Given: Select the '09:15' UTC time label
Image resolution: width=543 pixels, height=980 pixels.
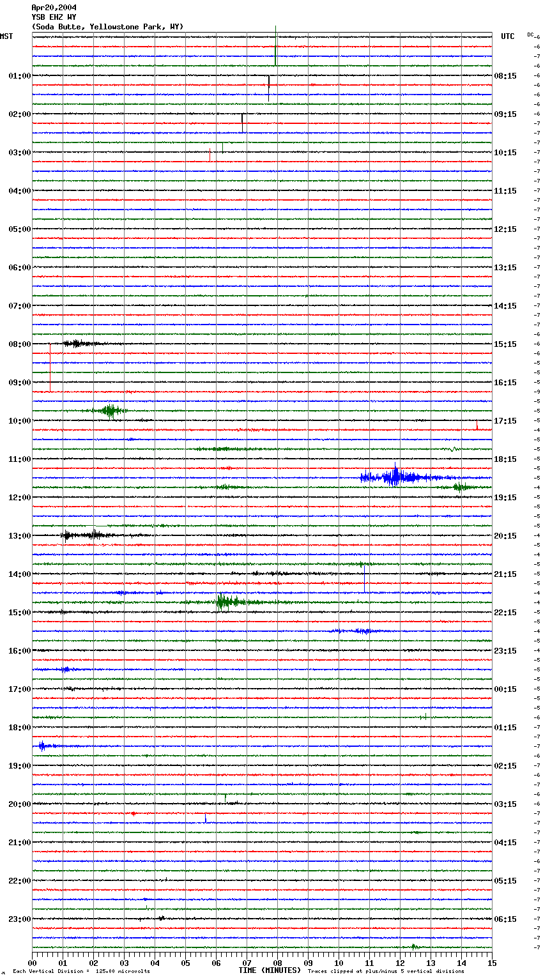Looking at the screenshot, I should 505,114.
